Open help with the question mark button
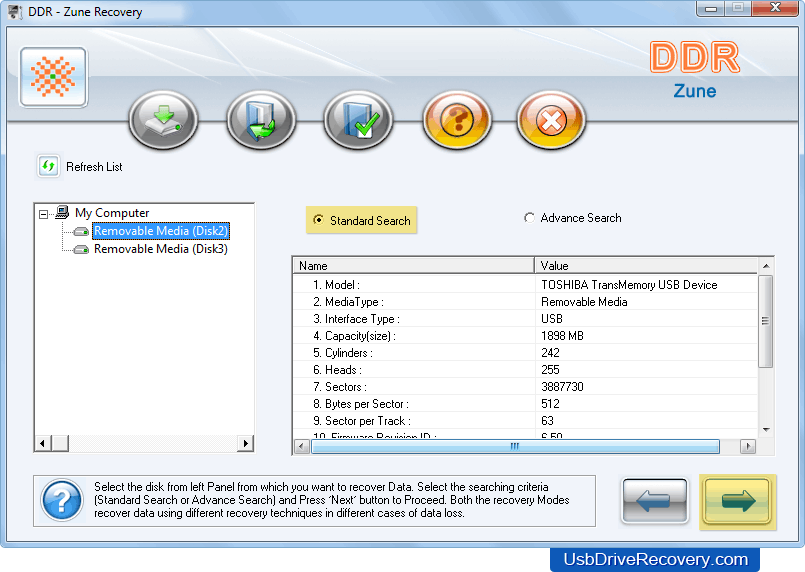 click(457, 120)
